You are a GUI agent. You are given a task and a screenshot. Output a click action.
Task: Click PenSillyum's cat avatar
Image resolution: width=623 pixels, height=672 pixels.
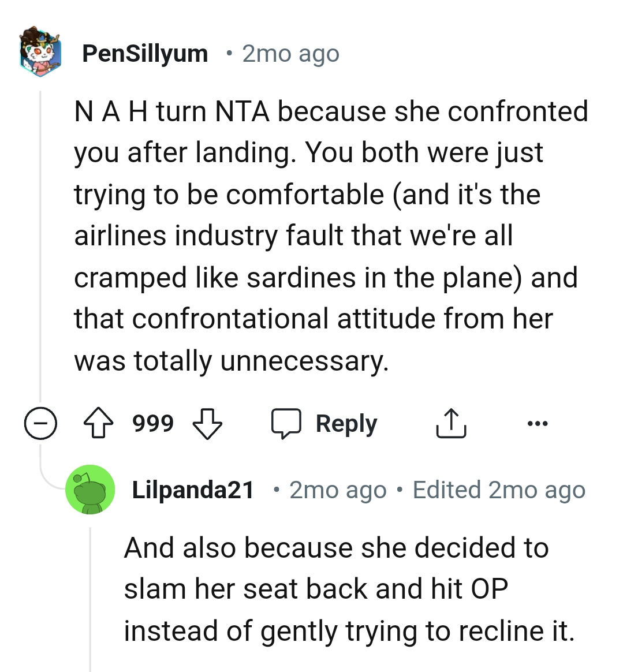coord(40,53)
